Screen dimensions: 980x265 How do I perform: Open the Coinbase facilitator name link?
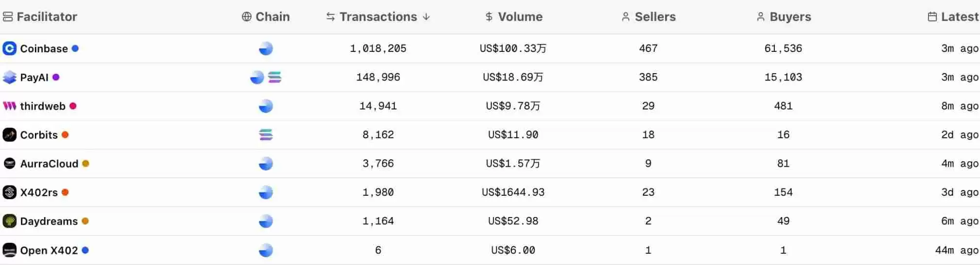[44, 48]
